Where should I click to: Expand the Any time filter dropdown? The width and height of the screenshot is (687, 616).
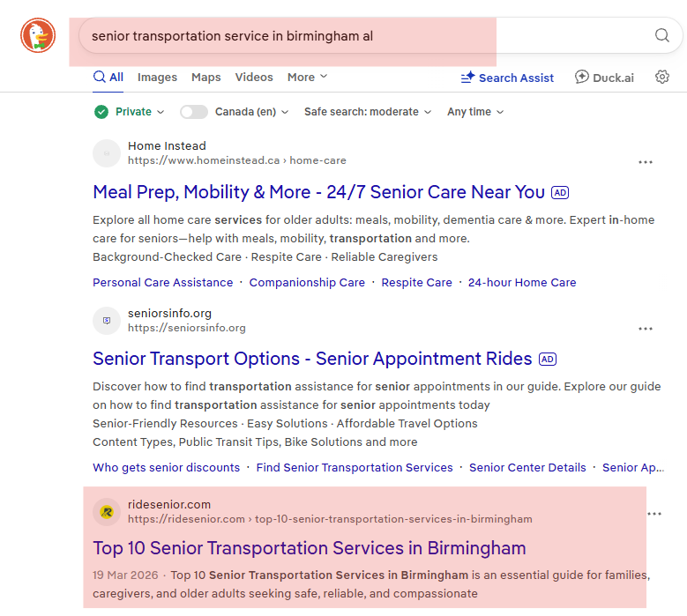tap(475, 112)
